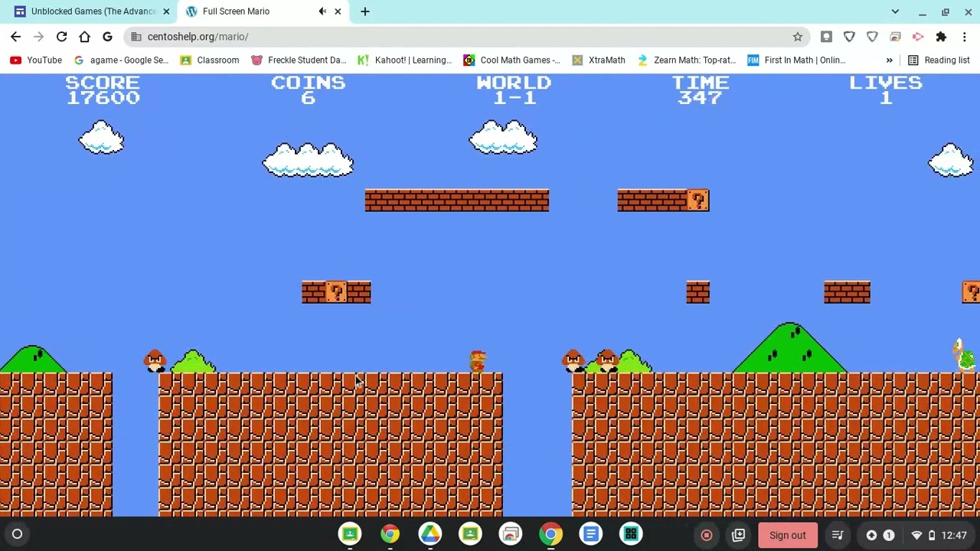Close the Unblocked Games tab
The image size is (980, 551).
click(166, 11)
